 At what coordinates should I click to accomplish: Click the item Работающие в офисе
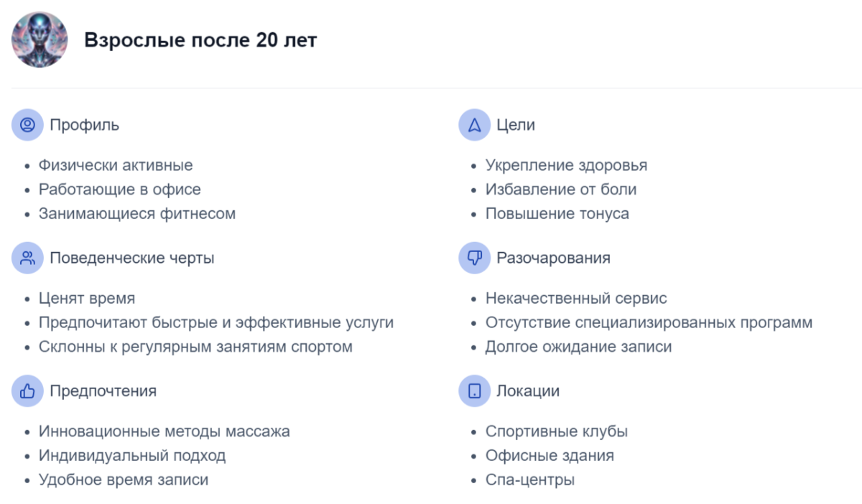point(120,190)
